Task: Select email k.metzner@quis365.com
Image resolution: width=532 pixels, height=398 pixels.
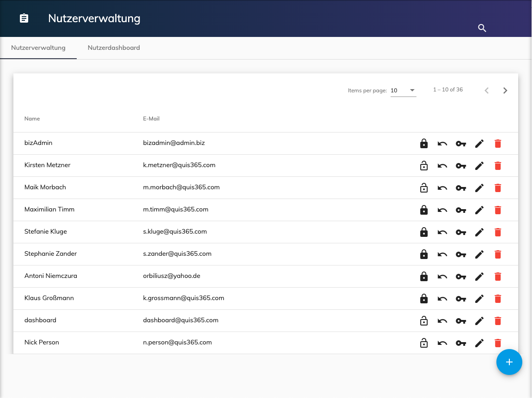Action: pos(179,165)
